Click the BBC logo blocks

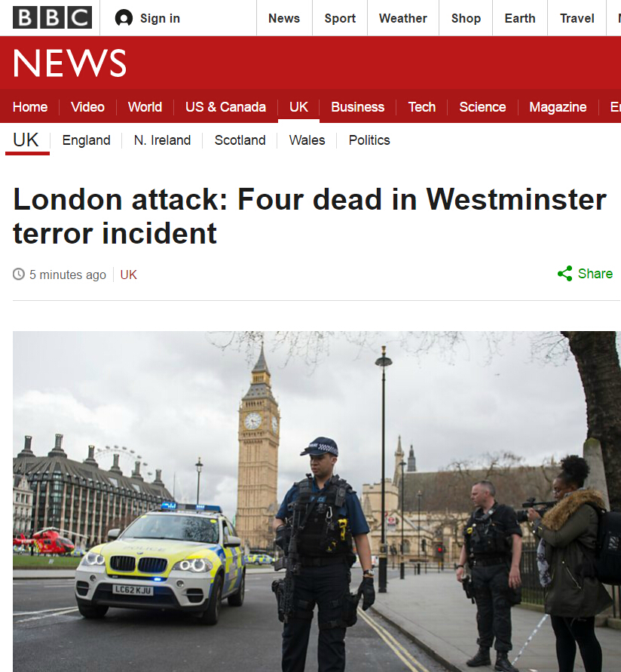click(52, 17)
